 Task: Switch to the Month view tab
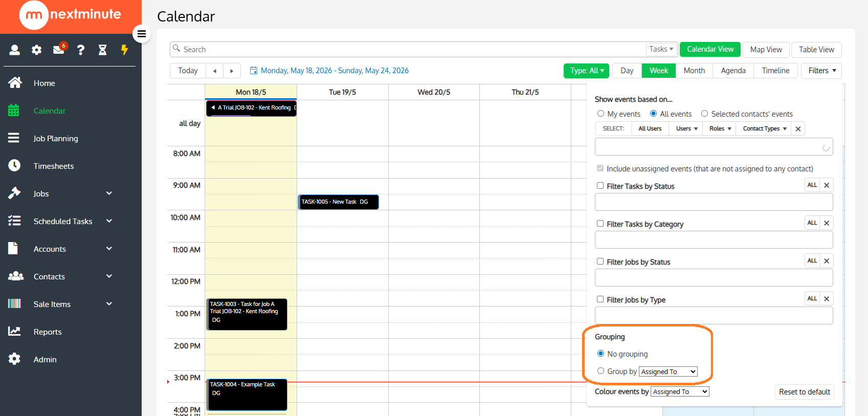[694, 71]
